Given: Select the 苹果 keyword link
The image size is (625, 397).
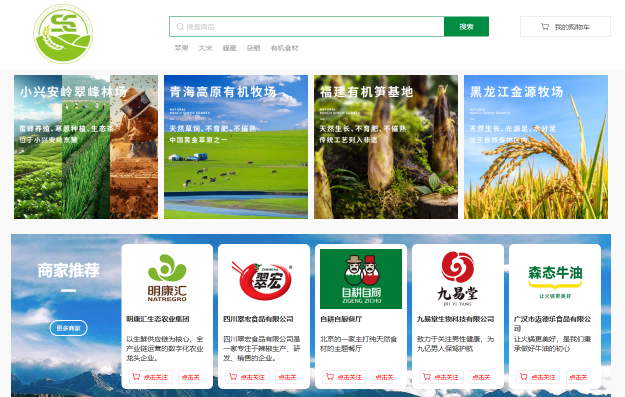Looking at the screenshot, I should [x=181, y=48].
